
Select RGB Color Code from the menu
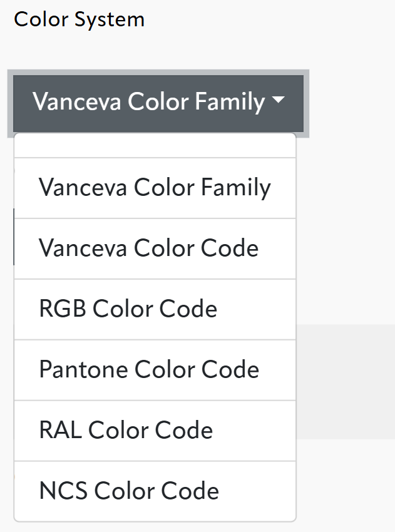(x=127, y=309)
